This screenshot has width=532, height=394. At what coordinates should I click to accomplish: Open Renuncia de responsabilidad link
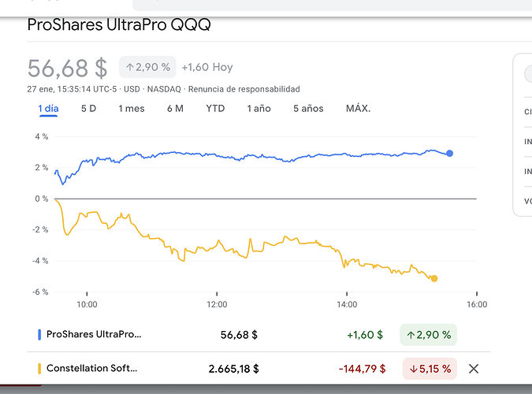[244, 89]
